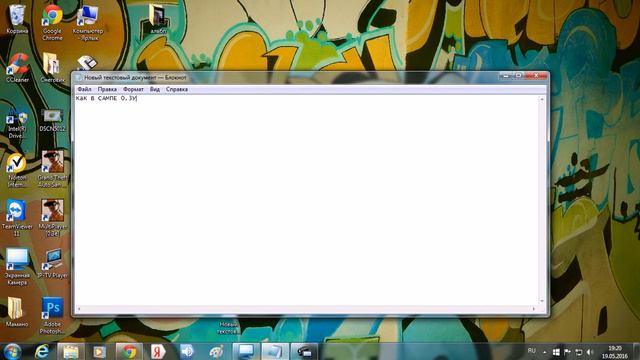Image resolution: width=640 pixels, height=360 pixels.
Task: Select the Корзина recycle bin desktop icon
Action: [17, 20]
